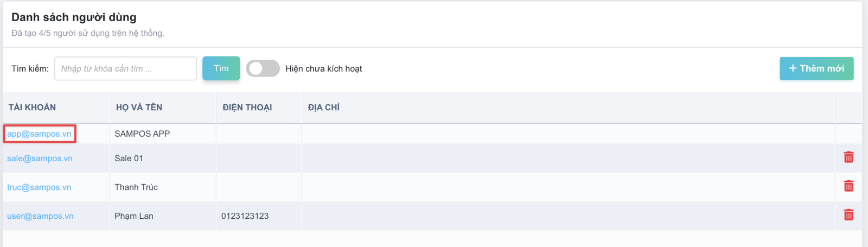The width and height of the screenshot is (868, 247).
Task: Click the HỌ VÀ TÊN column header
Action: pos(139,107)
